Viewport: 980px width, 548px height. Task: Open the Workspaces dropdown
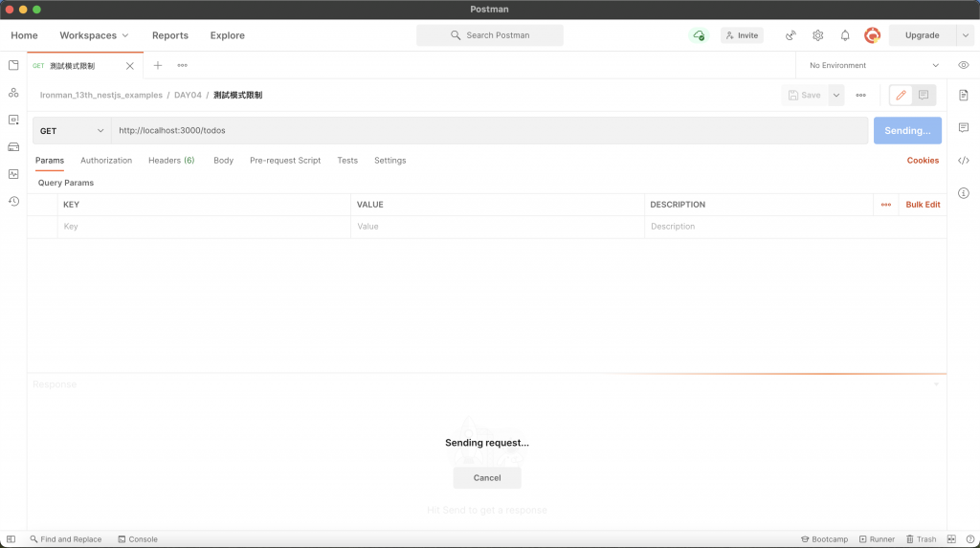94,35
